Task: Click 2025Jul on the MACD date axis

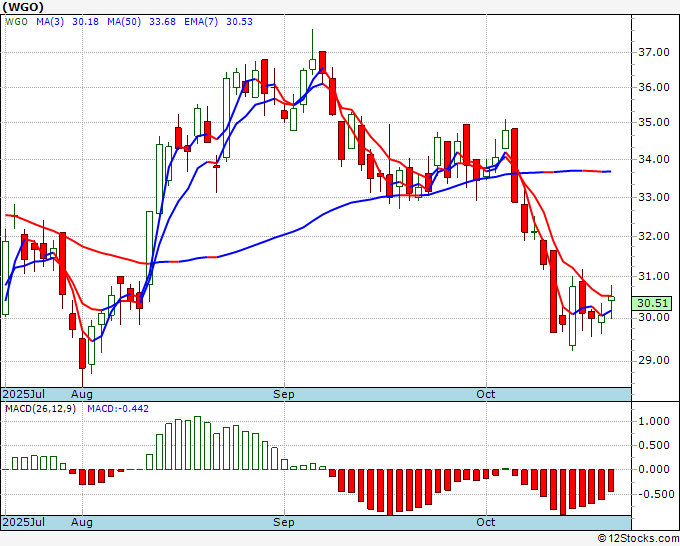Action: [24, 522]
